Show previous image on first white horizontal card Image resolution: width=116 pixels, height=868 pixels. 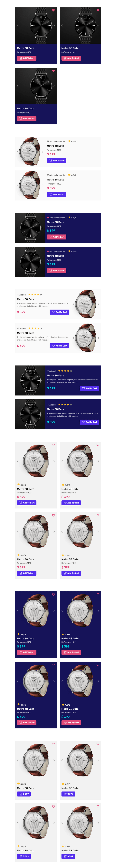click(x=18, y=152)
